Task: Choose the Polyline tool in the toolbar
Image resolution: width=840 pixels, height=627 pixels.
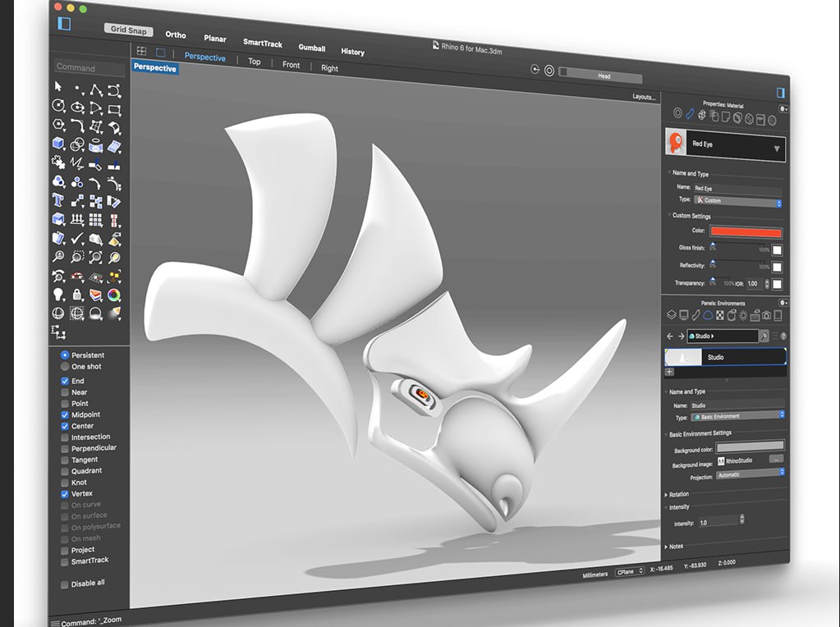Action: tap(96, 90)
